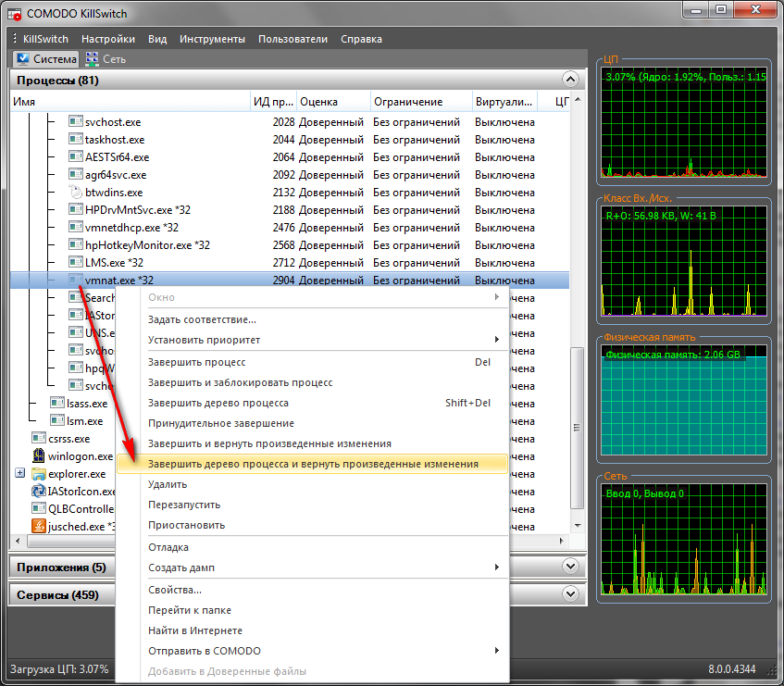
Task: Open the Окно submenu arrow
Action: 496,297
